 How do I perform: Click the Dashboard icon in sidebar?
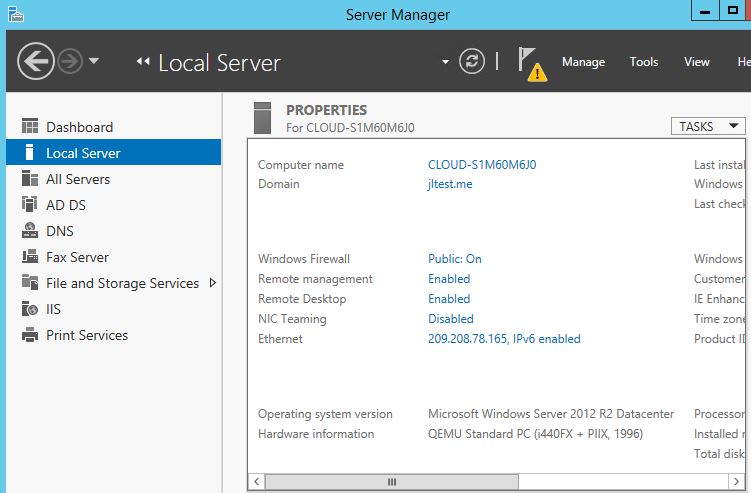(x=30, y=126)
